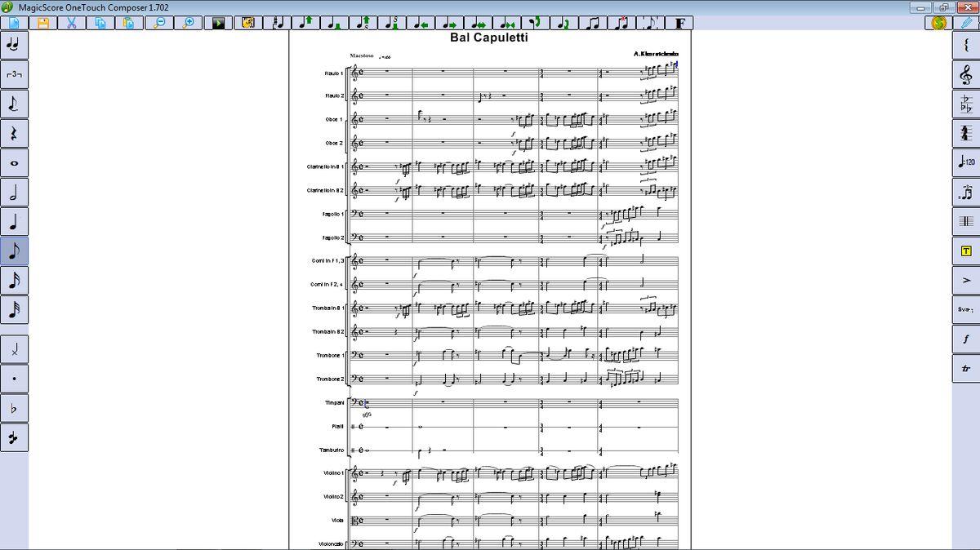Choose thirty-second note duration
The width and height of the screenshot is (980, 550).
pos(14,310)
